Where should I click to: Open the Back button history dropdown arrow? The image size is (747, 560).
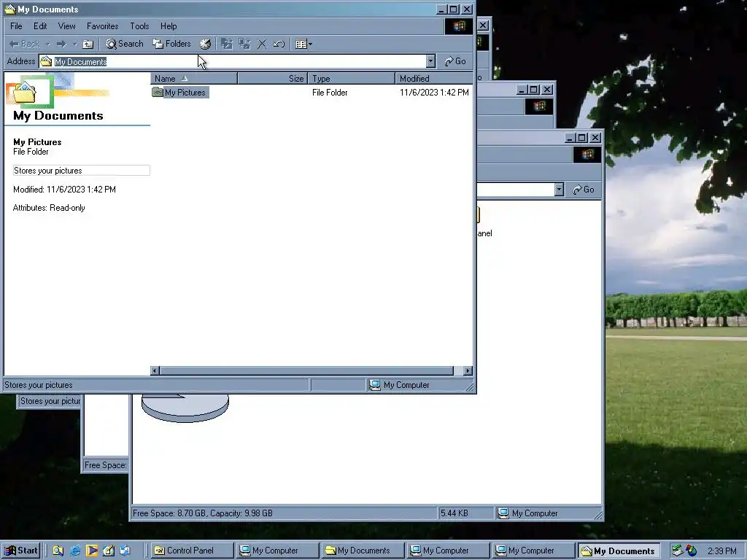point(47,44)
